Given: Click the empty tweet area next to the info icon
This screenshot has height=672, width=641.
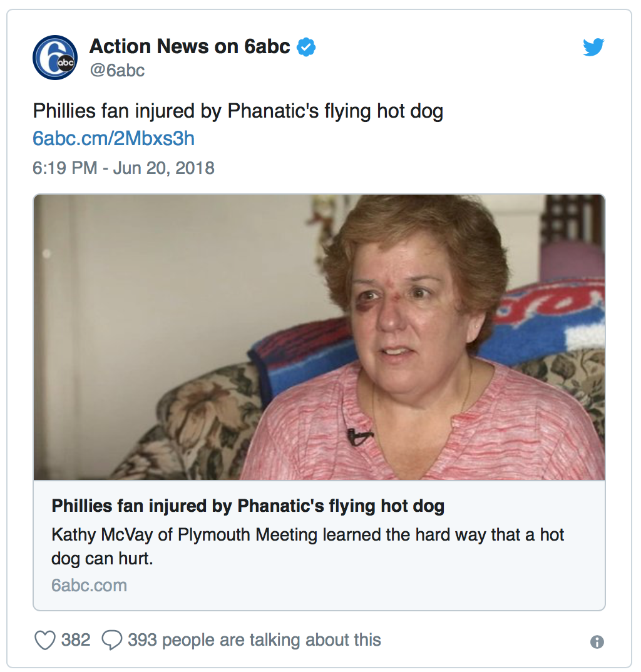Looking at the screenshot, I should [x=485, y=641].
